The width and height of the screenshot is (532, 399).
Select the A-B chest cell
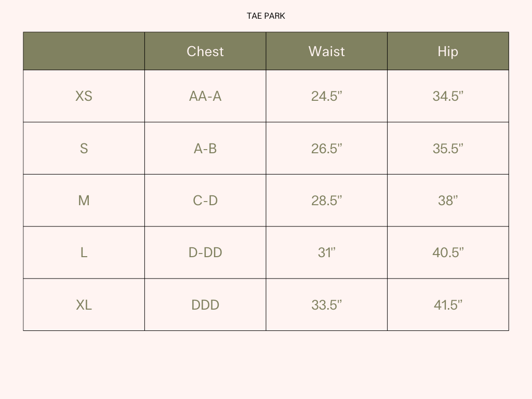pyautogui.click(x=205, y=149)
